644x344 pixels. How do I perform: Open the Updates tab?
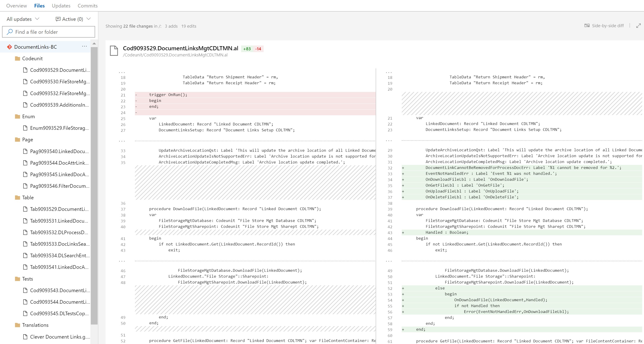coord(61,5)
